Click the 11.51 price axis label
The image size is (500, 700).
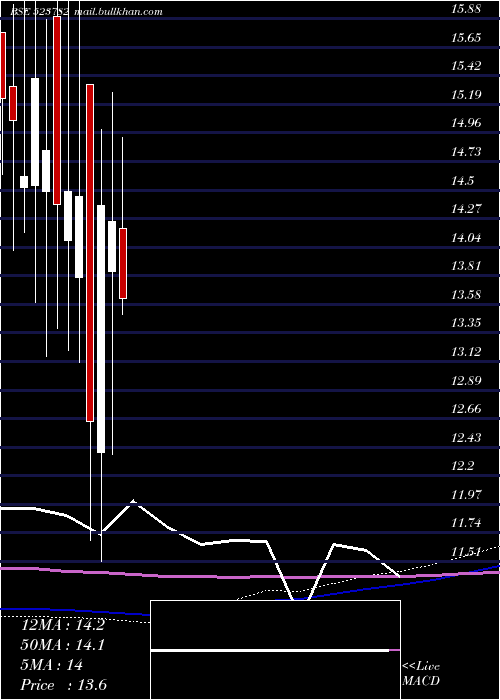pos(466,552)
